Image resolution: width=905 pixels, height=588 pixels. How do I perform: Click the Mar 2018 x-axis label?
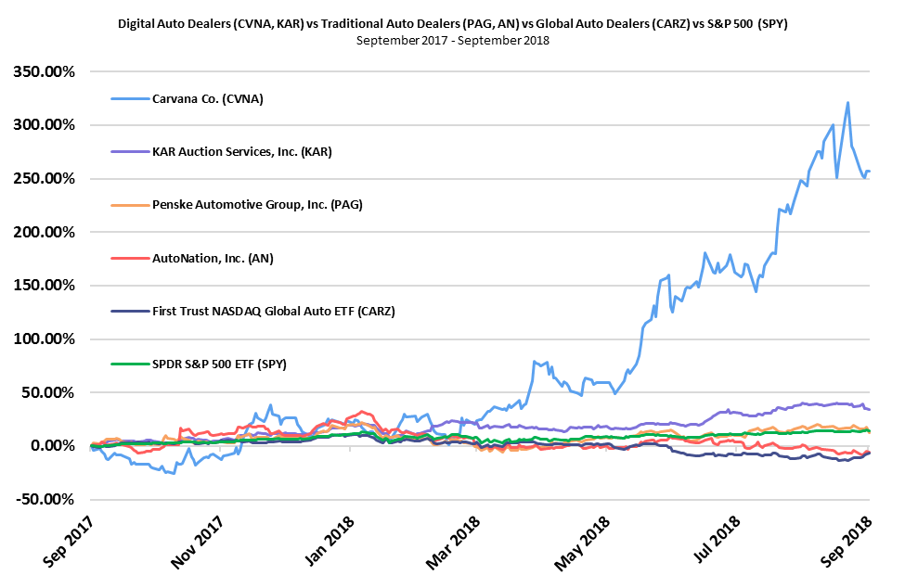[x=453, y=543]
